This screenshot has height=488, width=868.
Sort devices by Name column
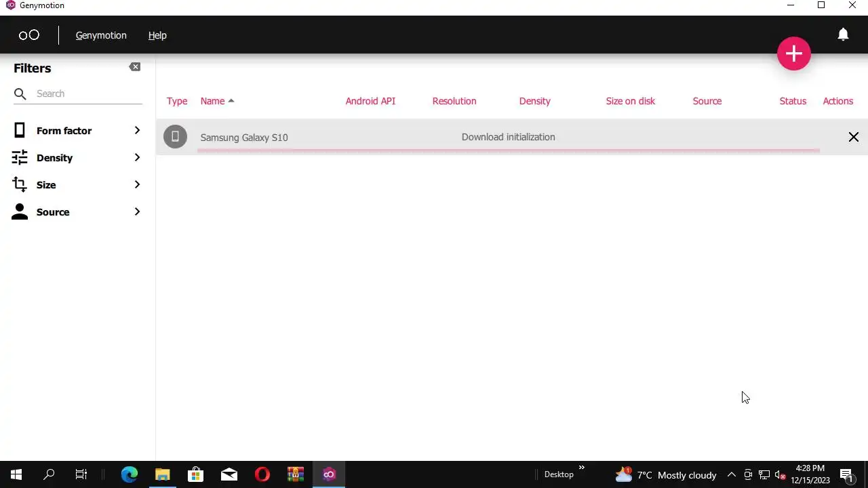pyautogui.click(x=212, y=101)
